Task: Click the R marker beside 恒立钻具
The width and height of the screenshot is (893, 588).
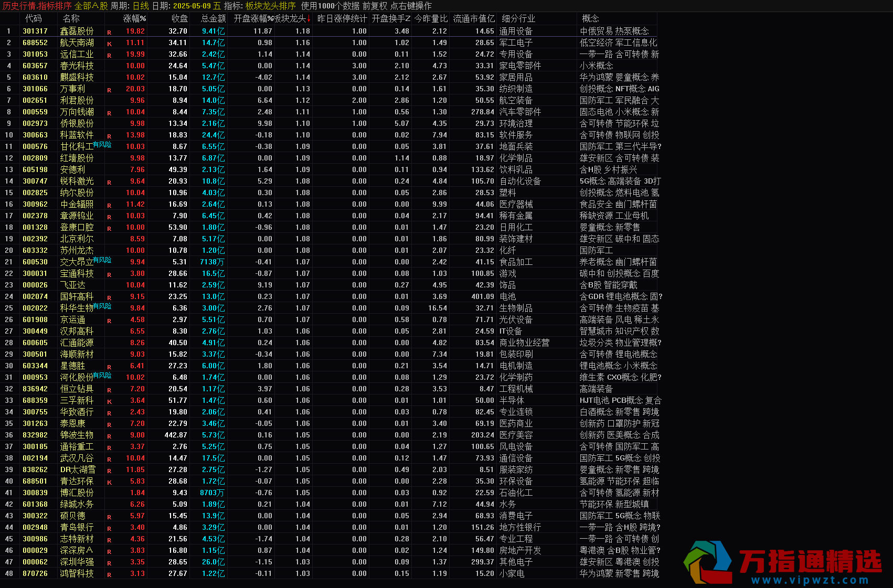Action: point(109,390)
